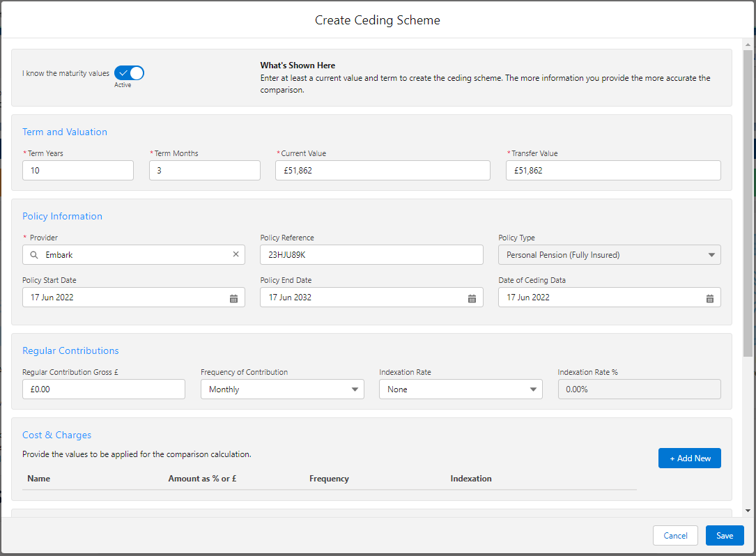Click the Term Years input field
Screen dimensions: 756x556
pos(78,171)
